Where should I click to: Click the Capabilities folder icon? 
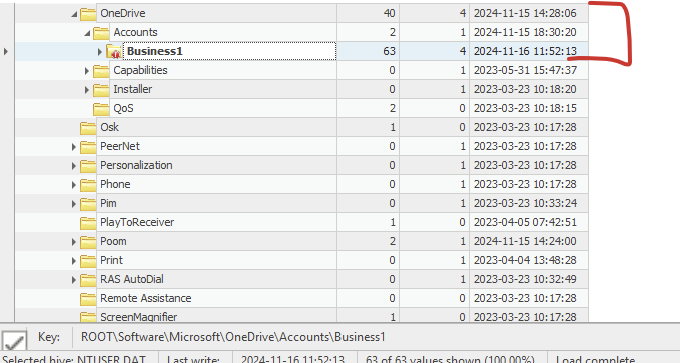(101, 71)
